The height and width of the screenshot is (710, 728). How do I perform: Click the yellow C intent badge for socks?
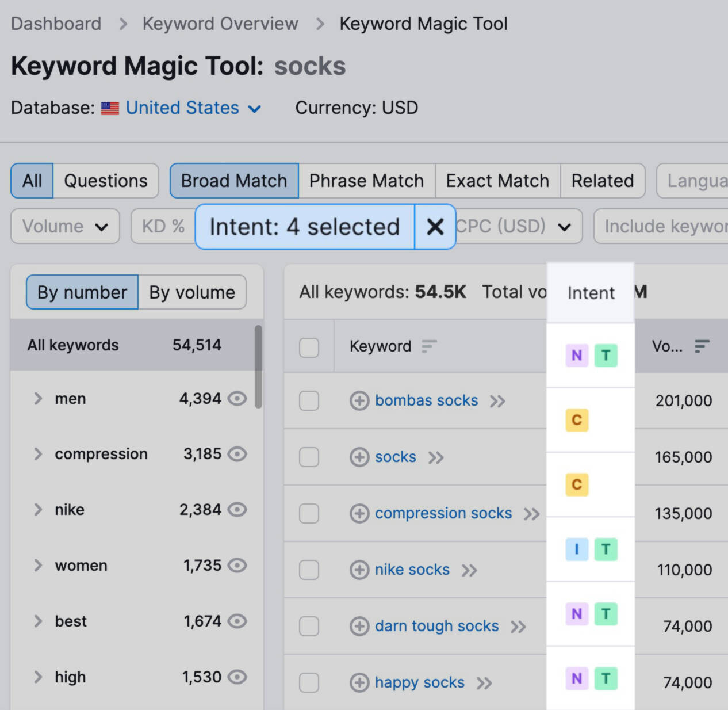tap(577, 420)
